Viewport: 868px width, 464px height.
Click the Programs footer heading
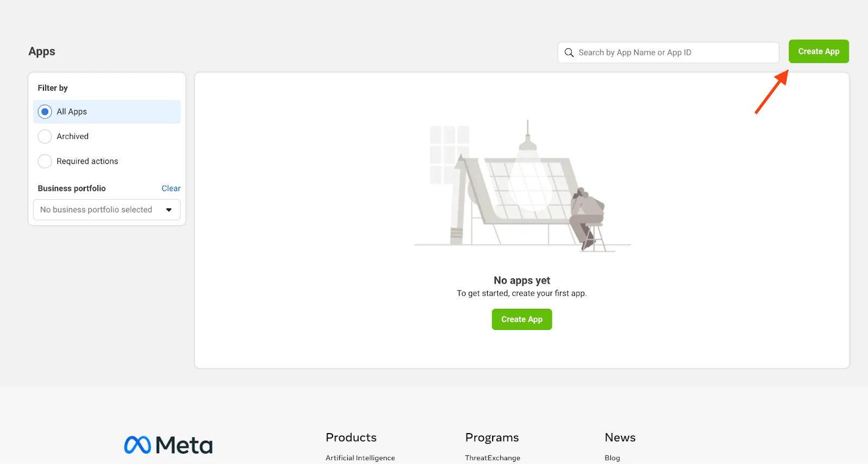tap(492, 437)
